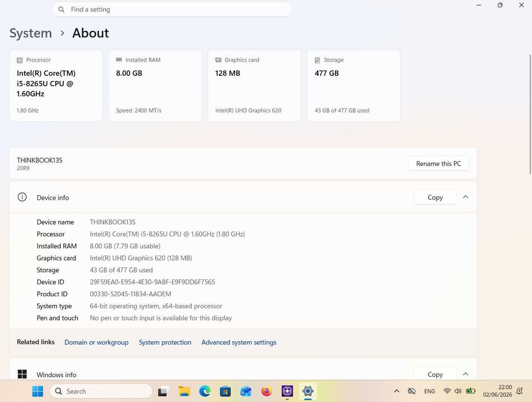Viewport: 532px width, 402px height.
Task: Select the Installed RAM 8.00 GB card
Action: pos(155,86)
